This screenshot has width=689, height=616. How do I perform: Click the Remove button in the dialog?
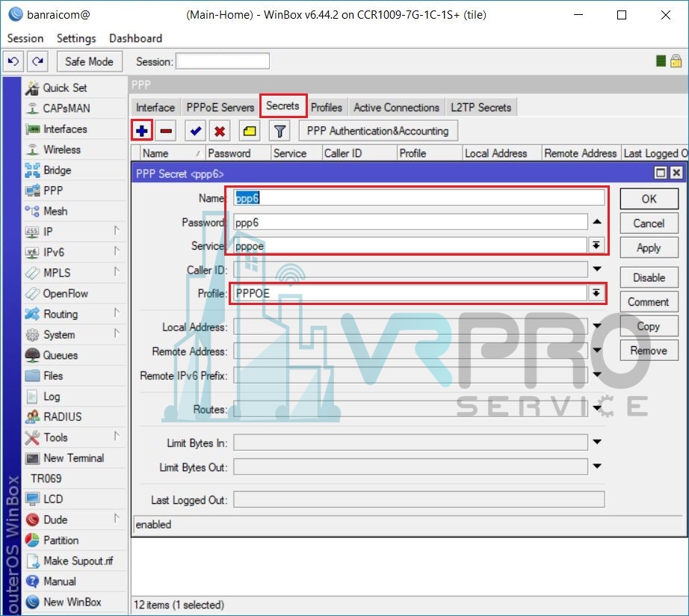[x=649, y=351]
